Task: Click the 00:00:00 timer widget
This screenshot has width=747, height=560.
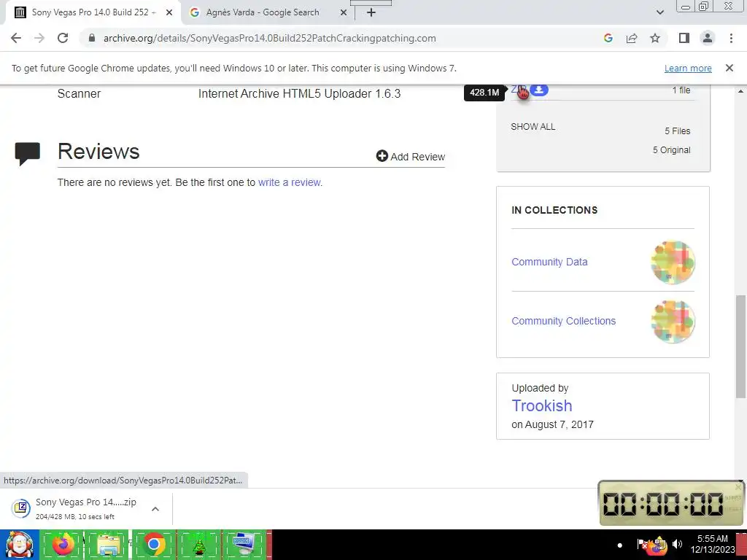Action: click(671, 503)
